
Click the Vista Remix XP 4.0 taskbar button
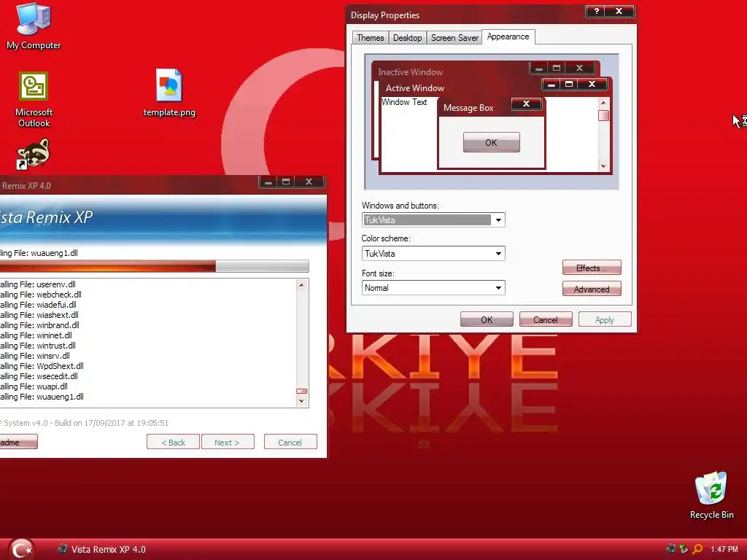[101, 549]
